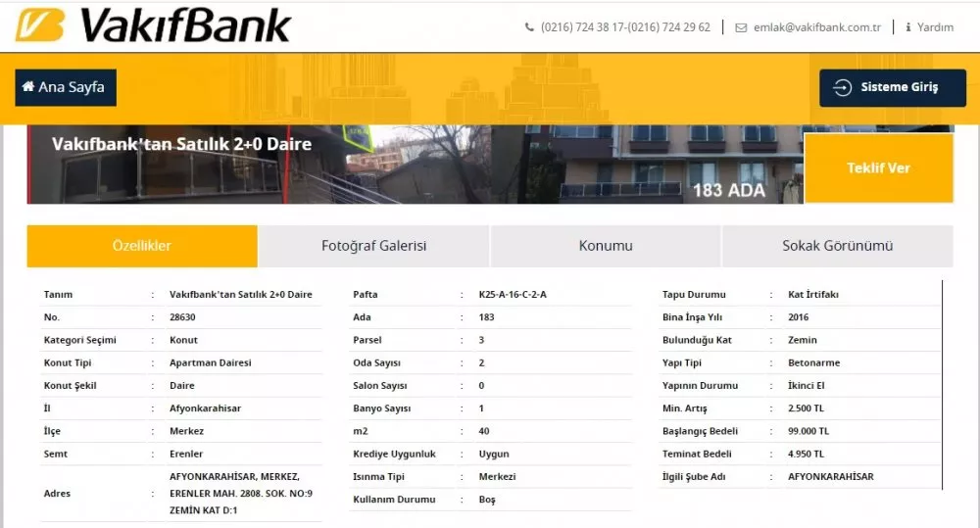Click the phone number (0216) 724 38 17
Image resolution: width=980 pixels, height=528 pixels.
[x=584, y=27]
